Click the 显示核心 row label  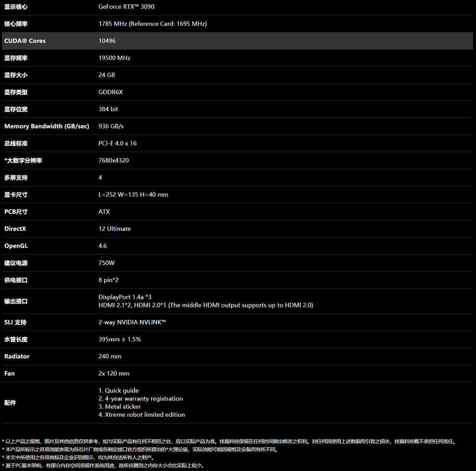click(16, 7)
